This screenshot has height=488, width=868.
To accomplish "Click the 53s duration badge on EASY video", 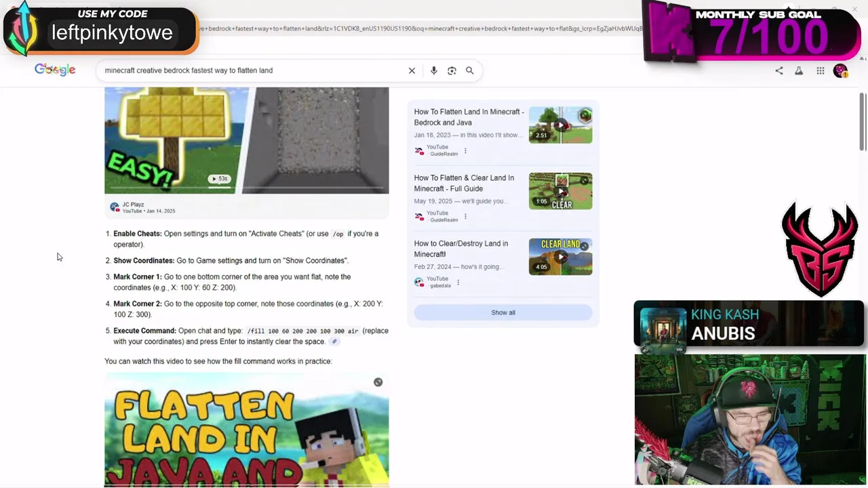I will coord(219,179).
